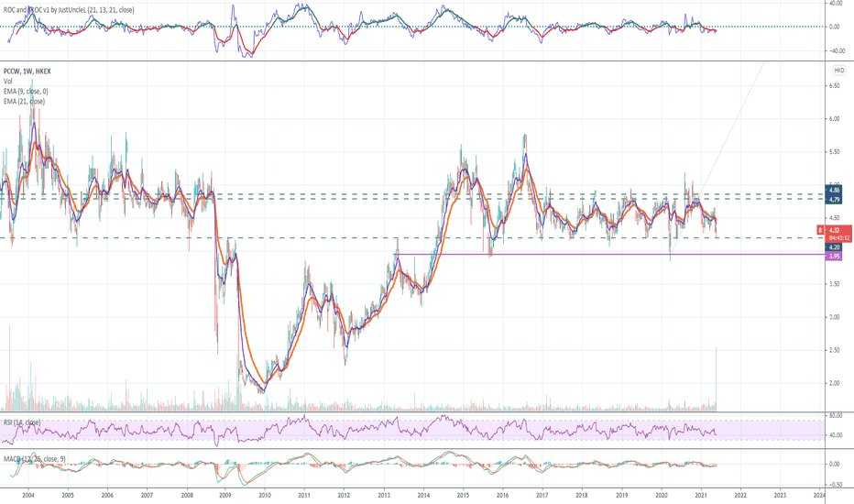This screenshot has width=854, height=504.
Task: Select the PCCW, 1W, HKEX chart title
Action: tap(27, 71)
